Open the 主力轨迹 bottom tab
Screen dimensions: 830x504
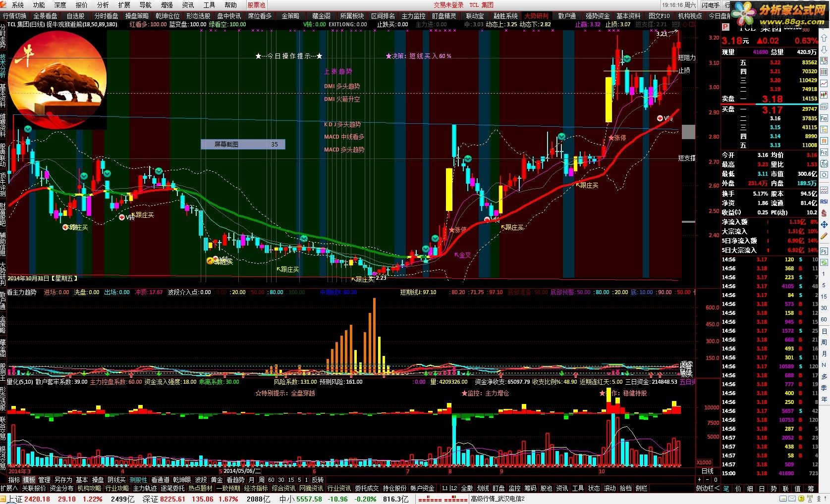(145, 488)
